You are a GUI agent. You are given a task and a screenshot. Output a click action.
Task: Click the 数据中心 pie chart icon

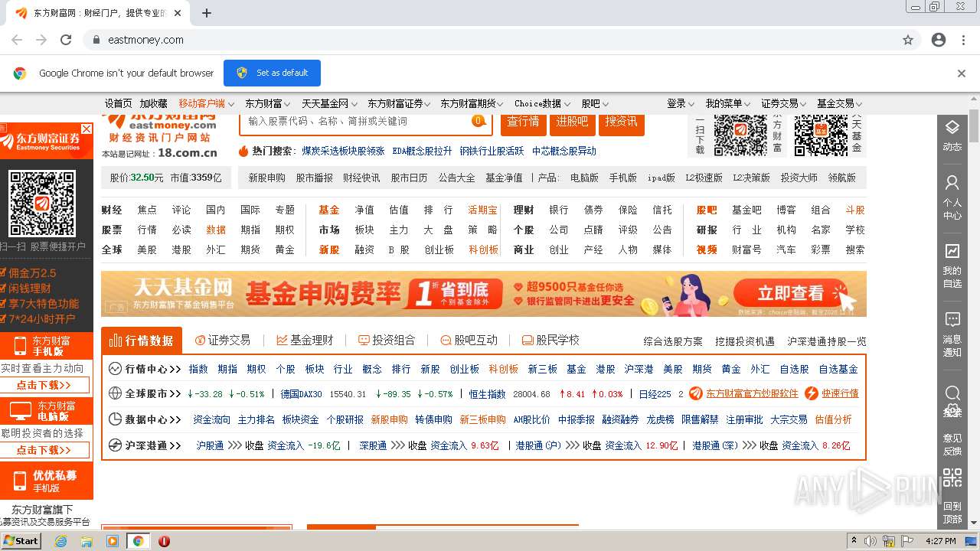pyautogui.click(x=115, y=419)
